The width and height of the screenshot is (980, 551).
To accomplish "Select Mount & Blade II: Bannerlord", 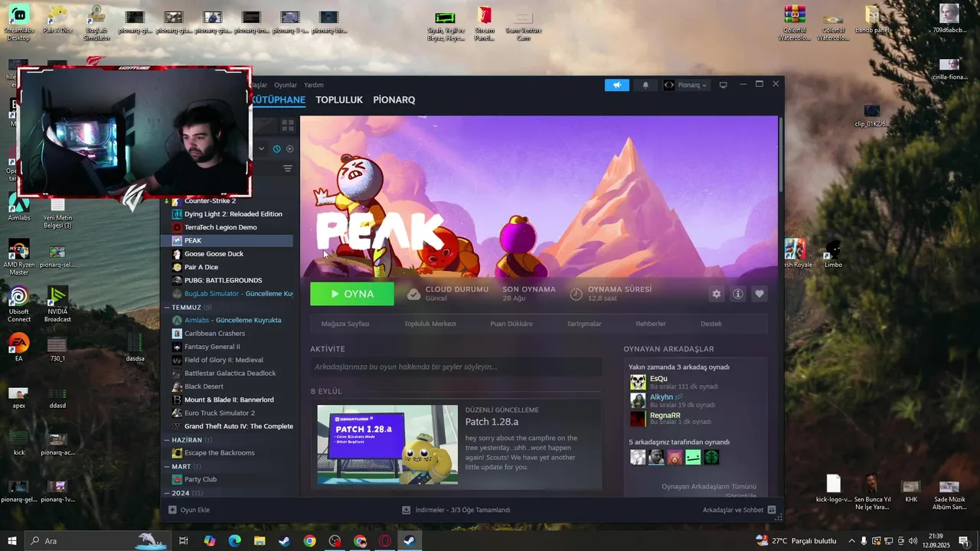I will point(227,399).
